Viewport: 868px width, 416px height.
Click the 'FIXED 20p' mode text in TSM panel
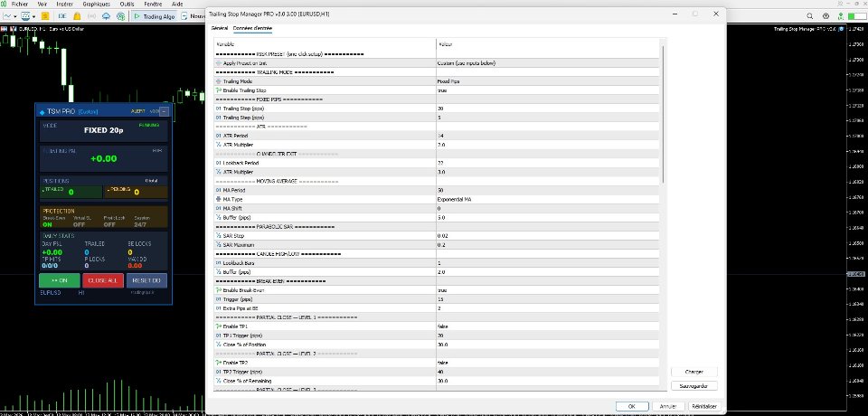103,131
